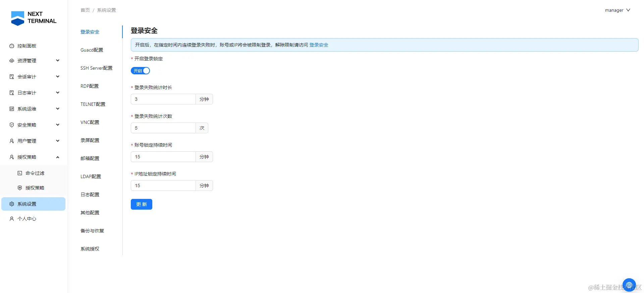Switch to the 其他配置 tab
Screen dimensions: 644x293
(x=90, y=213)
